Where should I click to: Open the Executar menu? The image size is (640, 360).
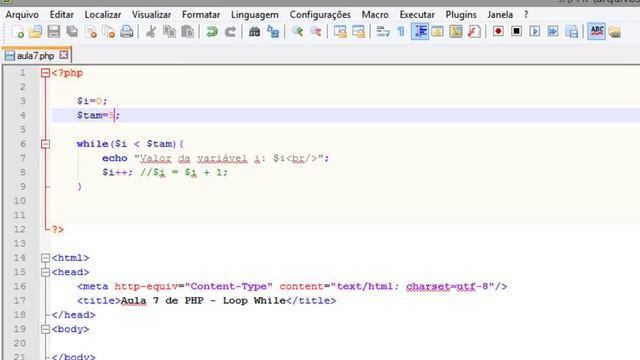pos(417,15)
